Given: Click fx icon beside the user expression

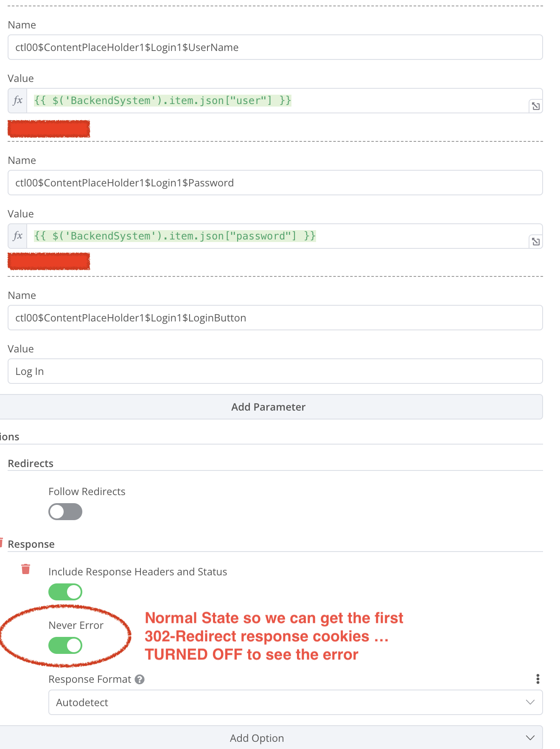Looking at the screenshot, I should point(17,101).
